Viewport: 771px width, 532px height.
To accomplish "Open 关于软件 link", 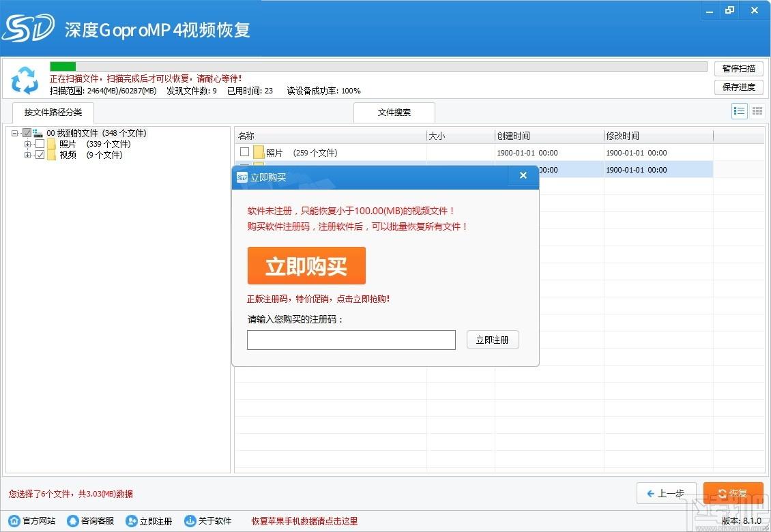I will (x=214, y=520).
